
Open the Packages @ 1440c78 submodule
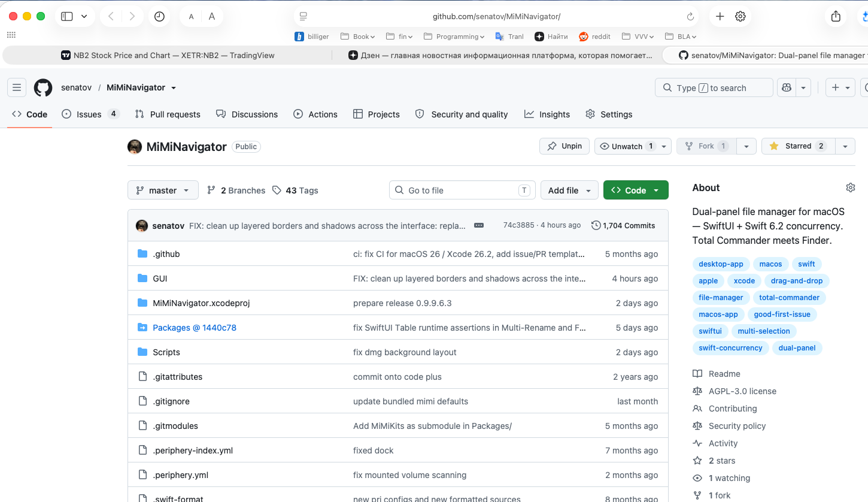click(x=195, y=328)
